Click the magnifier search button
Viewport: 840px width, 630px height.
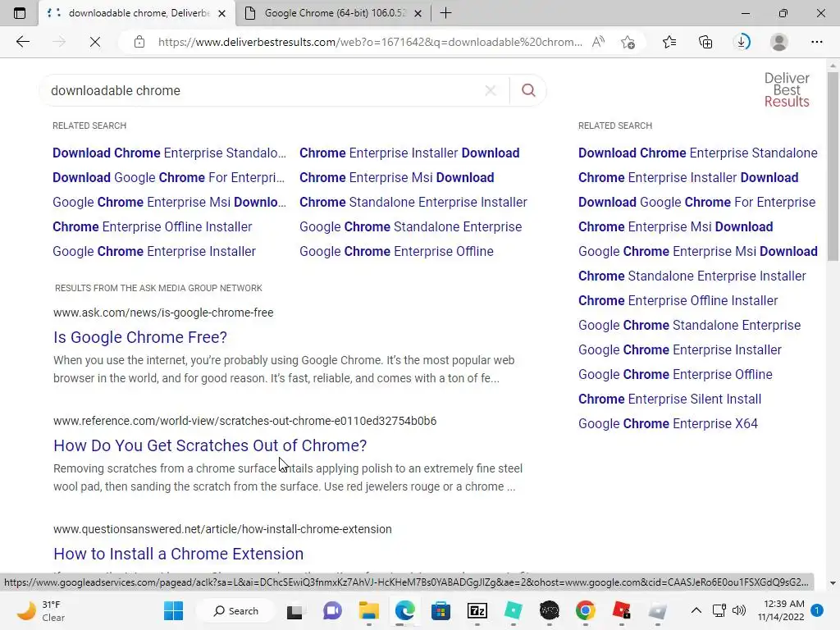click(x=528, y=90)
